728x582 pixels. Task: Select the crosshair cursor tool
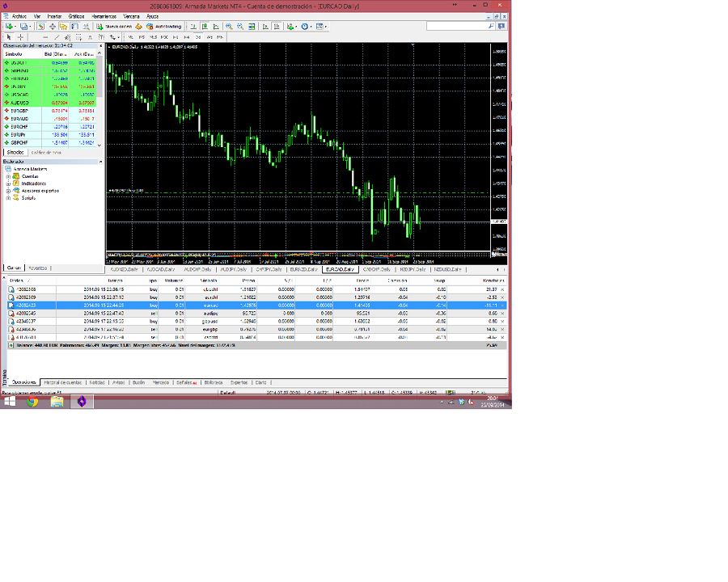click(21, 37)
